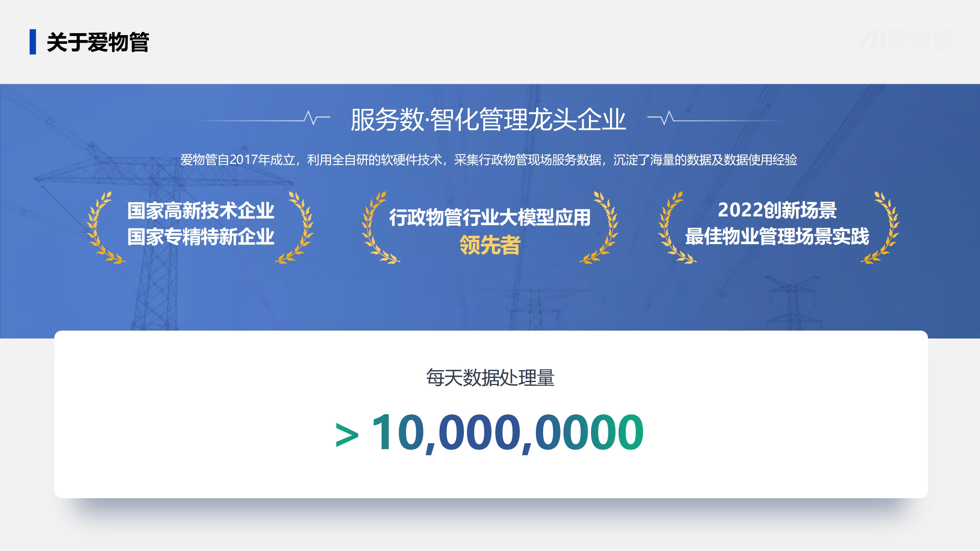Click the text 最佳物业管理场景实践
Viewport: 980px width, 551px height.
tap(777, 237)
